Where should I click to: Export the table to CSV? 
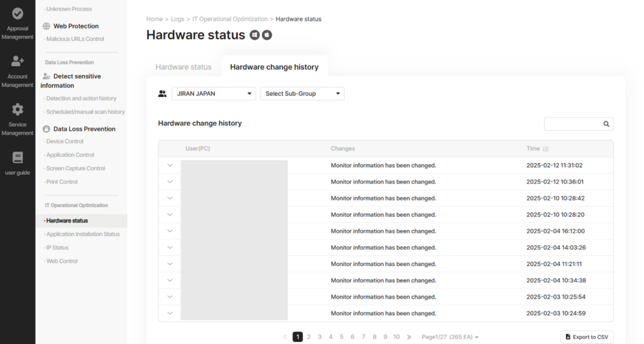coord(587,337)
